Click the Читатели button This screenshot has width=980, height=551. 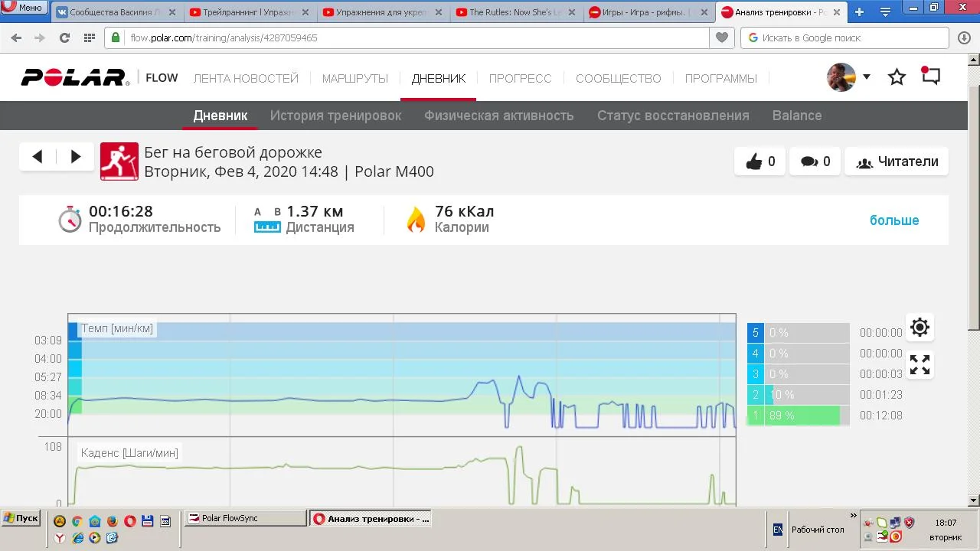[x=897, y=161]
